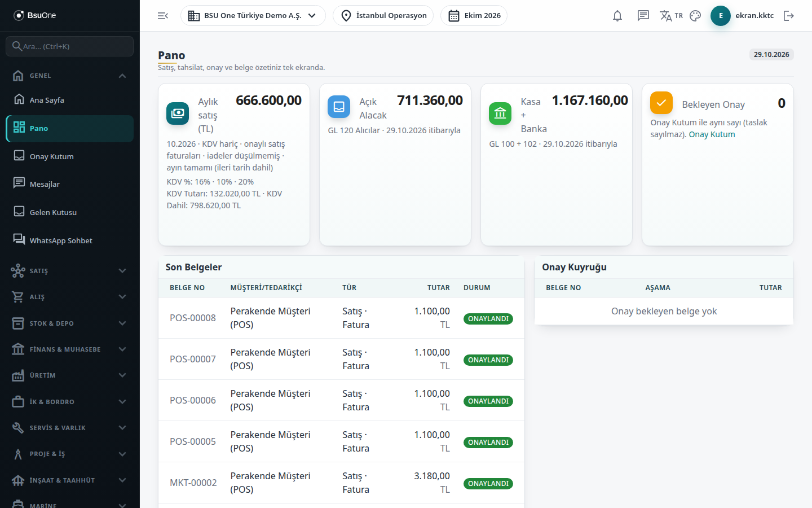The image size is (812, 508).
Task: Click the logout icon next to ekran.kktc
Action: (789, 16)
